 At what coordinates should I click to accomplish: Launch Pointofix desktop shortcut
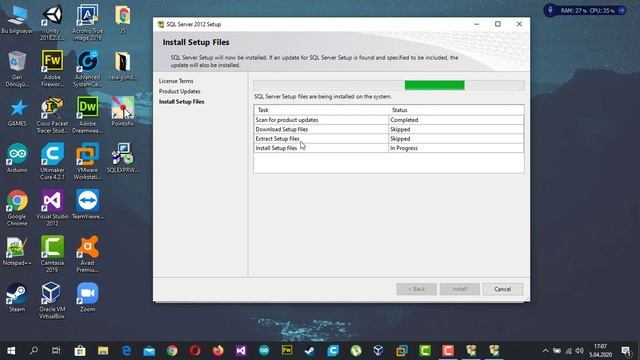point(122,112)
